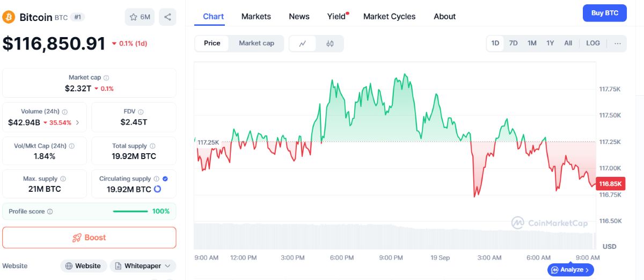The image size is (644, 280).
Task: Open the Market Cycles tab
Action: click(x=389, y=17)
